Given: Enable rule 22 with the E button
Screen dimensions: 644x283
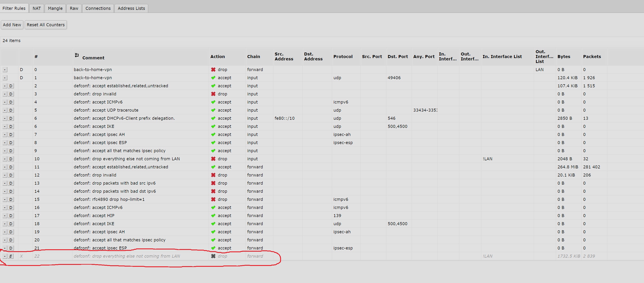Looking at the screenshot, I should coord(10,256).
